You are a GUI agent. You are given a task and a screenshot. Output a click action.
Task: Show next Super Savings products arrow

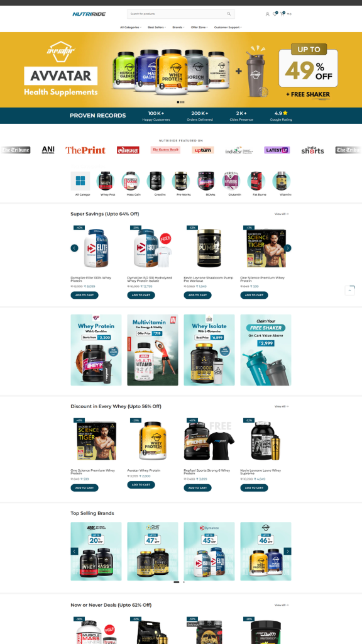pyautogui.click(x=288, y=248)
